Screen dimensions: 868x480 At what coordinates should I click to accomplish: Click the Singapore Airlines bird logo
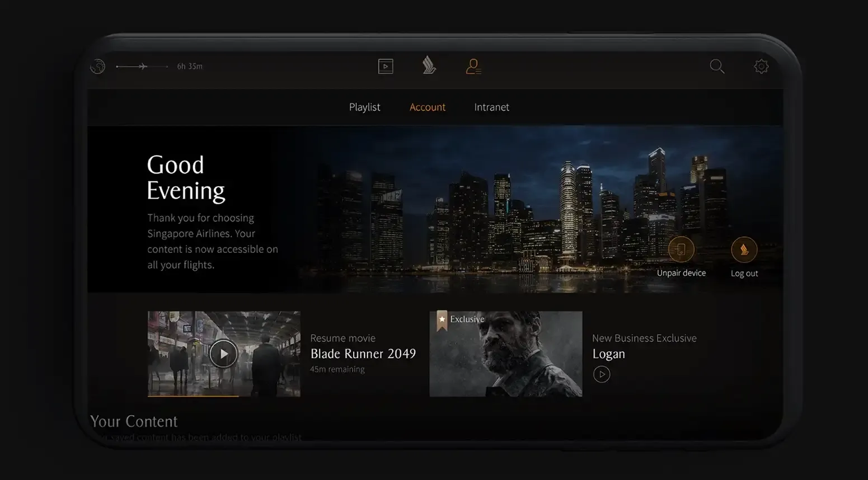pos(429,65)
